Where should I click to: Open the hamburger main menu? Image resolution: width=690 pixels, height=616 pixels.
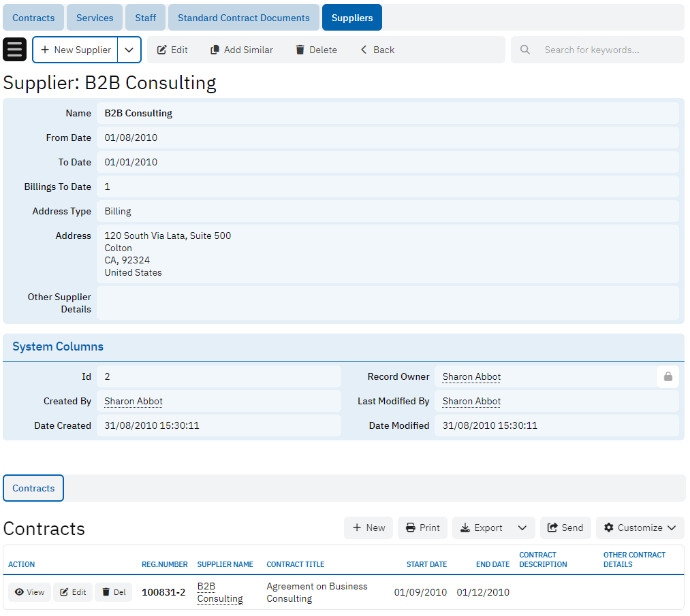15,50
